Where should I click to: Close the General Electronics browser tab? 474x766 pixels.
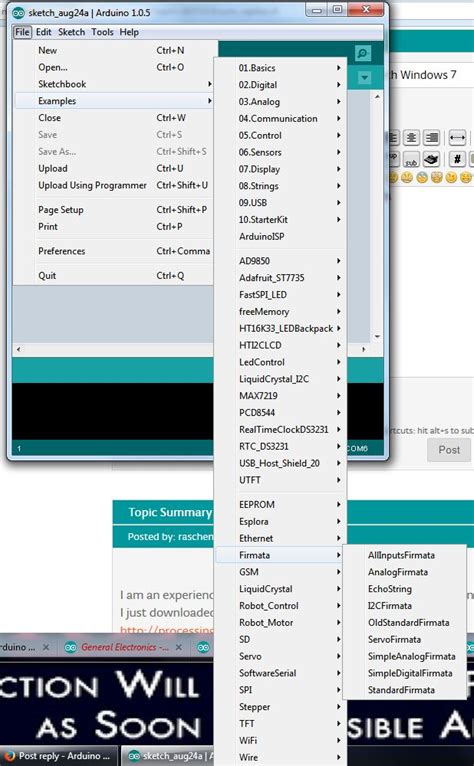179,647
